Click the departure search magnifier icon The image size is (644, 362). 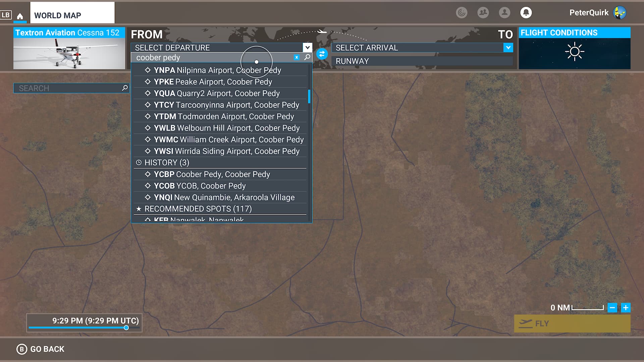307,57
